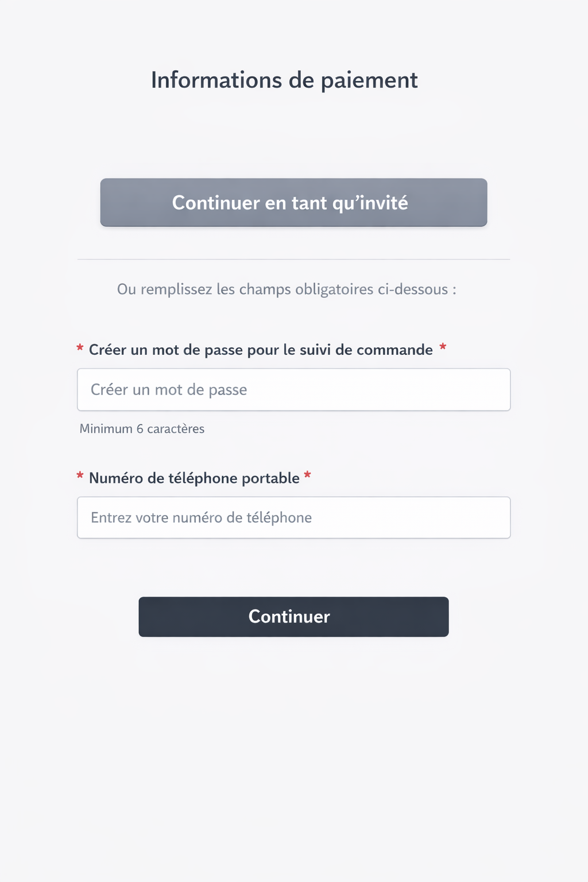
Task: Click the red asterisk before 'Numéro'
Action: [x=80, y=477]
